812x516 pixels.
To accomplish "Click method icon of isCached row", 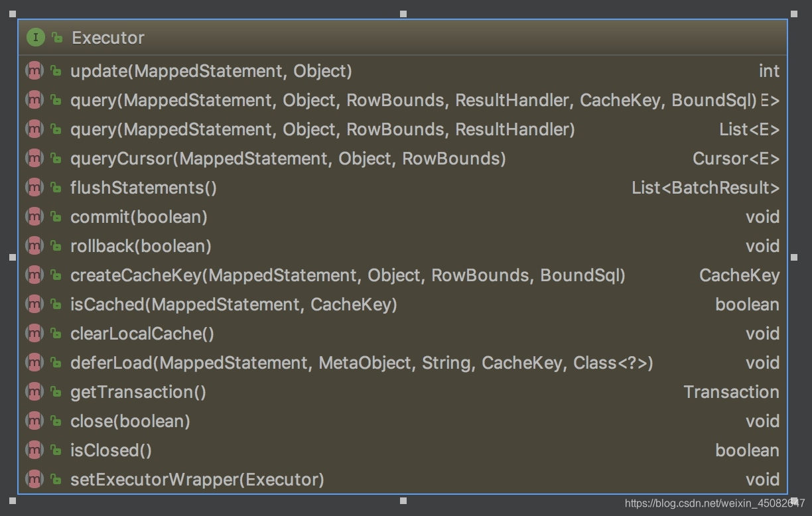I will (34, 304).
